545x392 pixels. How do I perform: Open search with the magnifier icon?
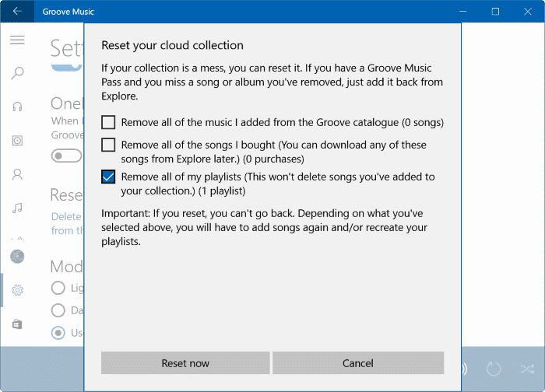tap(17, 73)
